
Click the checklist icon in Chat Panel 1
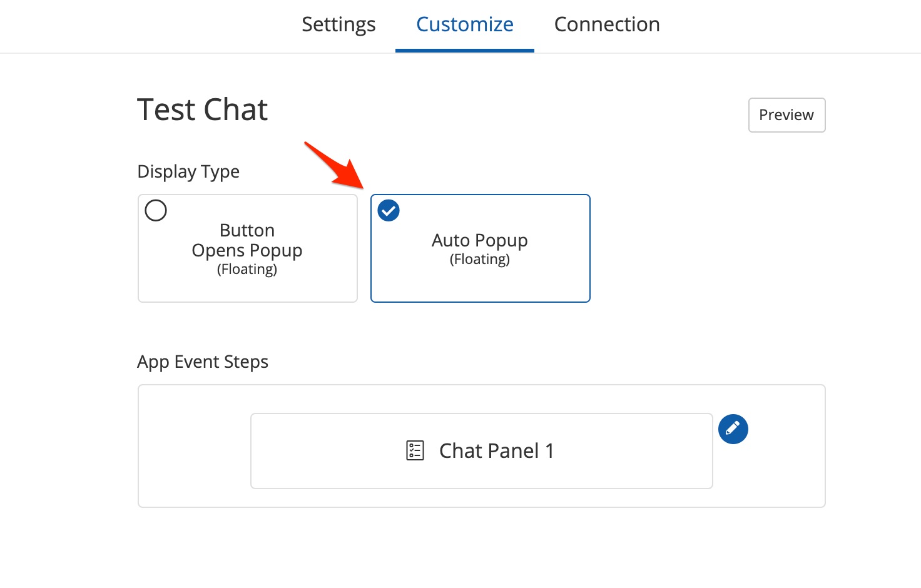tap(415, 450)
